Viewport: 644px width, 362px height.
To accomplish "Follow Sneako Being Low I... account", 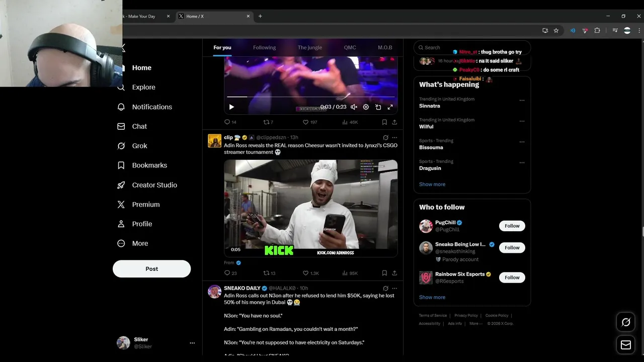I will pyautogui.click(x=512, y=247).
